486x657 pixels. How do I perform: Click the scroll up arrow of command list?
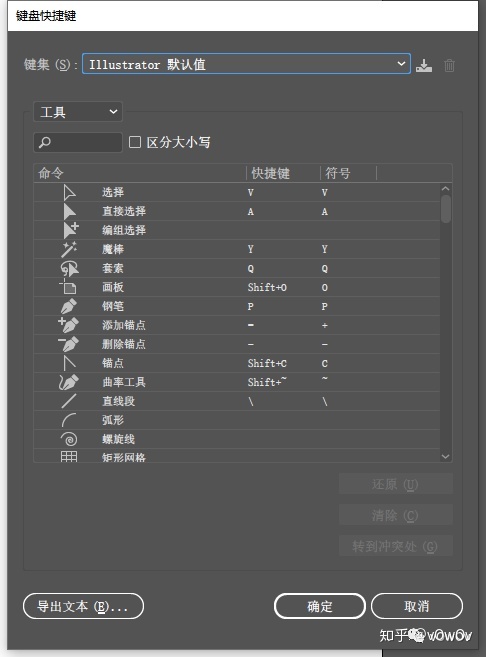(446, 189)
